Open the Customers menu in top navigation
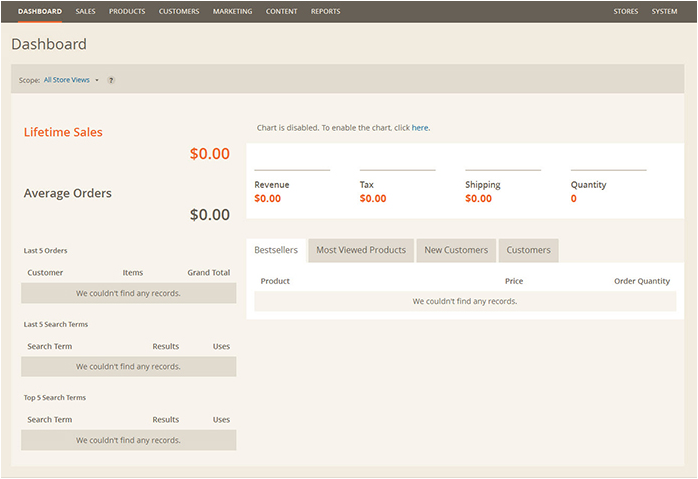Image resolution: width=698 pixels, height=479 pixels. [x=179, y=12]
